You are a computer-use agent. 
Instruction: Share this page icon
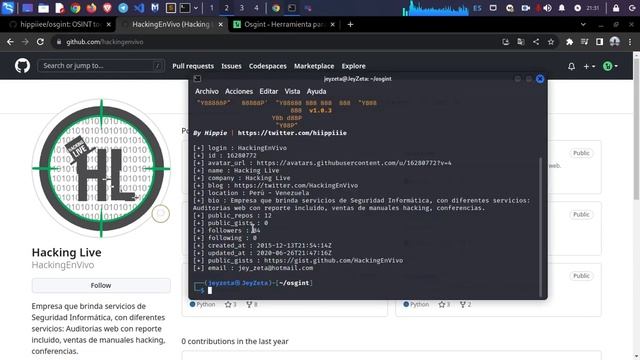pos(536,42)
